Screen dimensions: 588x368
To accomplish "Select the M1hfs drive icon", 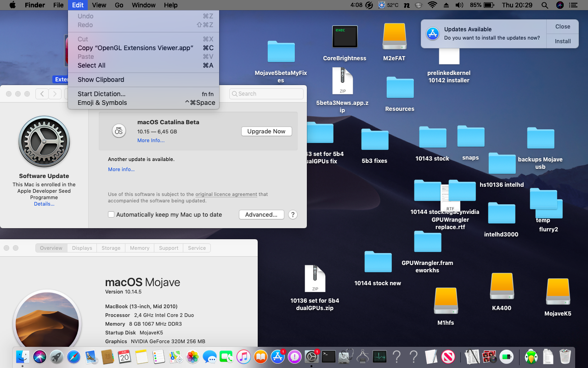I will pos(446,301).
